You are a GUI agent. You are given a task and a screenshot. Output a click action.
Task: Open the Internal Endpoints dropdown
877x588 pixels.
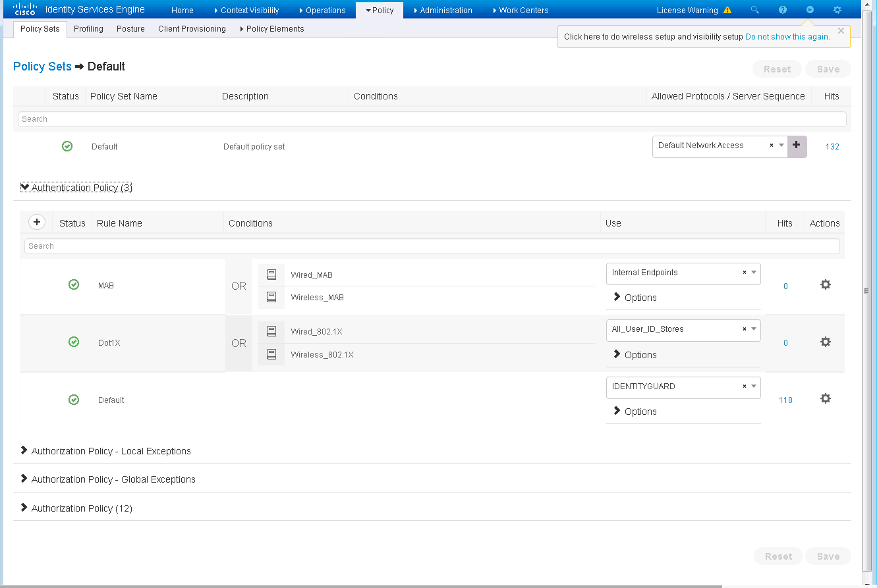[x=754, y=273]
